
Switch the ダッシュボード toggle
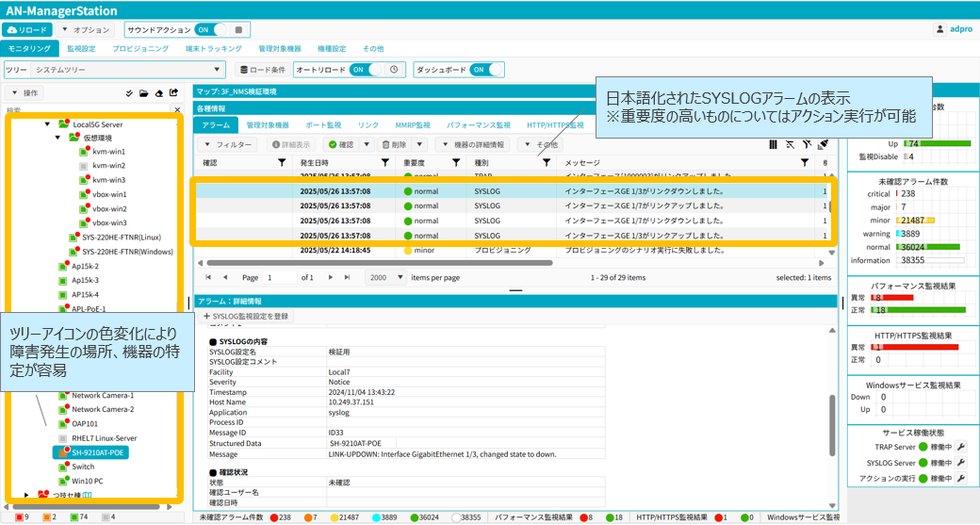click(485, 70)
